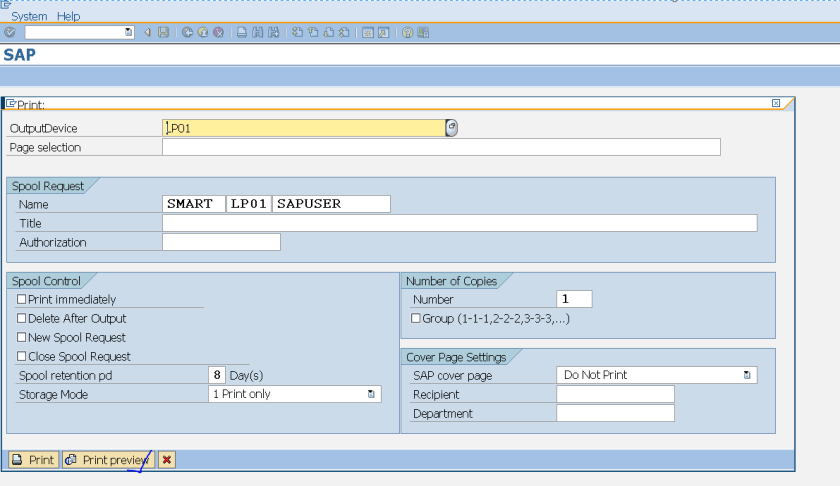Tick the New Spool Request checkbox

click(x=22, y=337)
